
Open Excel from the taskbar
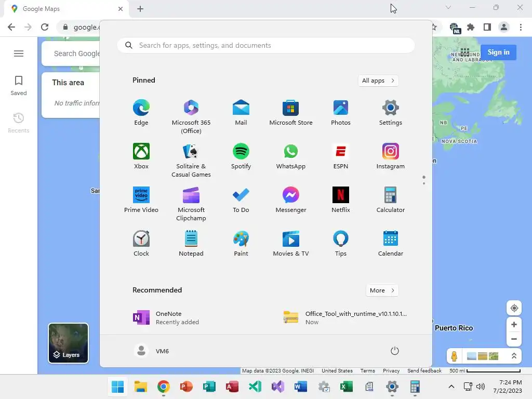(347, 387)
